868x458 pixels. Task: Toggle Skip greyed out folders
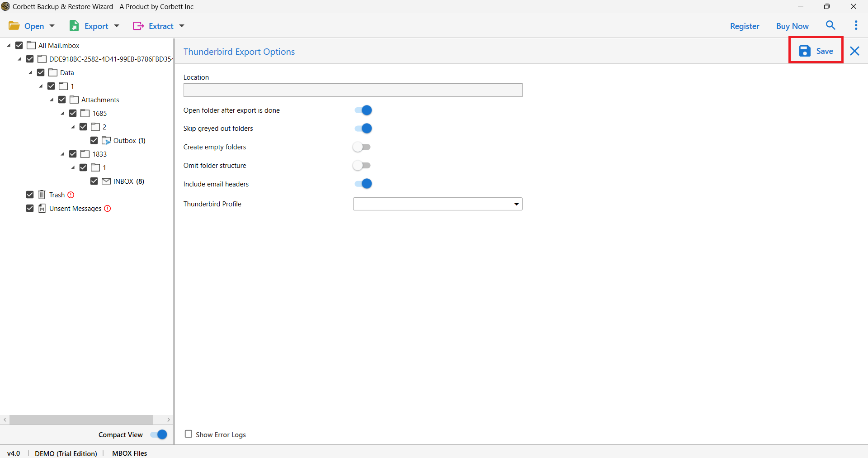tap(363, 129)
